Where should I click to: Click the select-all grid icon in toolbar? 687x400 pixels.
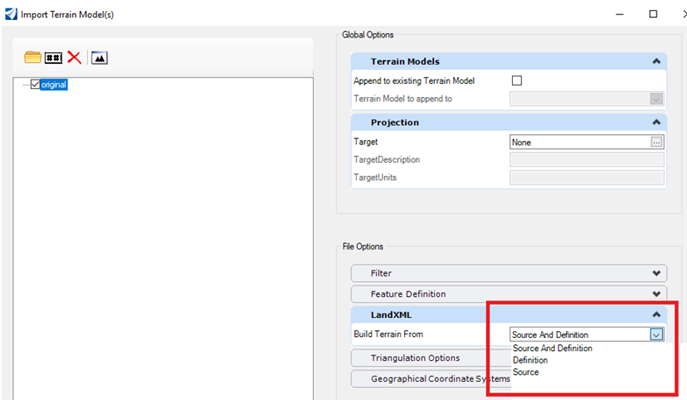[x=53, y=57]
